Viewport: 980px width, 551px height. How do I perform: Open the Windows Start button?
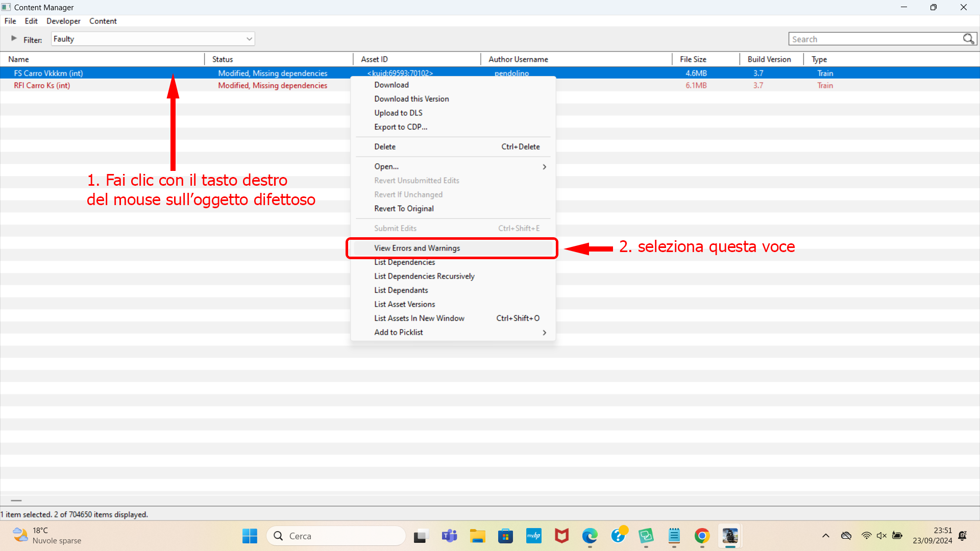coord(250,536)
